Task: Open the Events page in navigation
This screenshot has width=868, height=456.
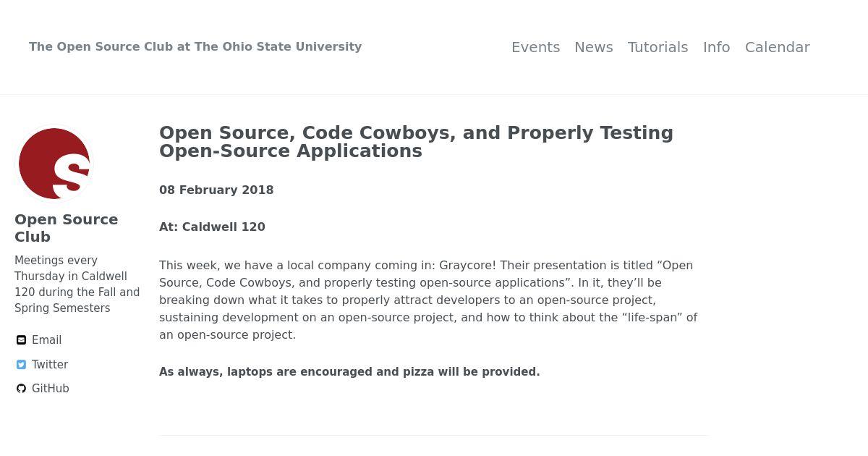Action: tap(536, 47)
